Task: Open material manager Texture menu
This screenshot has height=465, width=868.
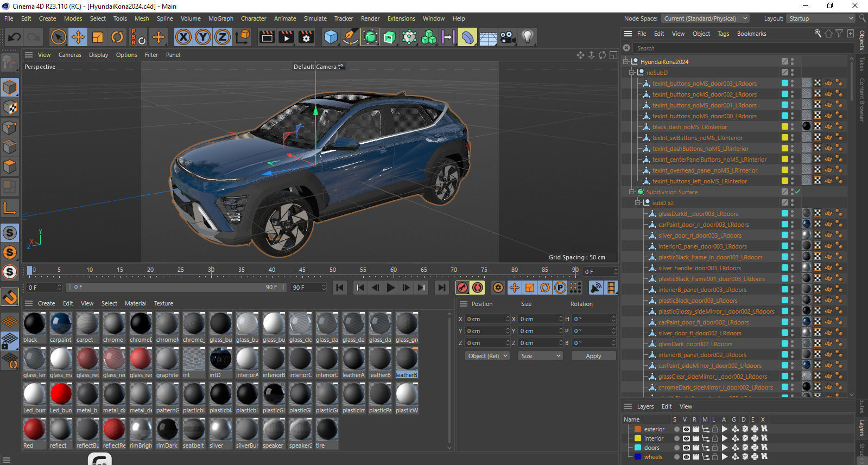Action: [163, 303]
